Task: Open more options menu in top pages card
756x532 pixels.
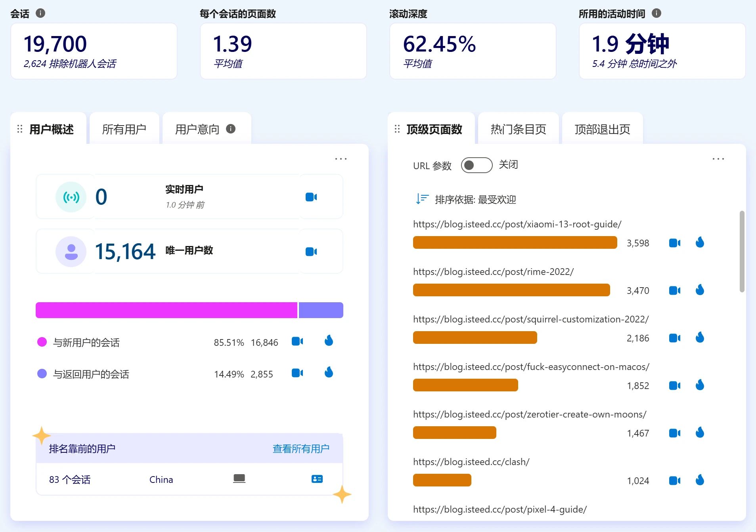Action: tap(718, 159)
